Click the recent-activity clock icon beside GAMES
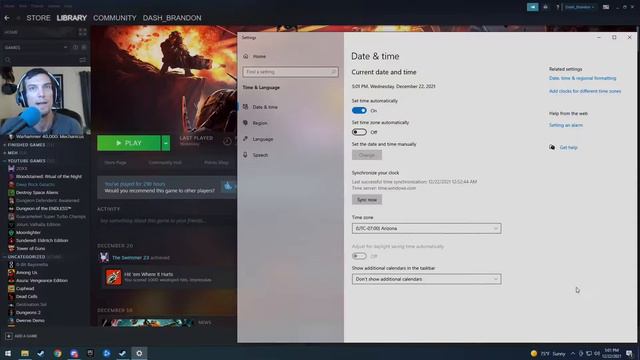The height and width of the screenshot is (360, 640). pos(76,47)
